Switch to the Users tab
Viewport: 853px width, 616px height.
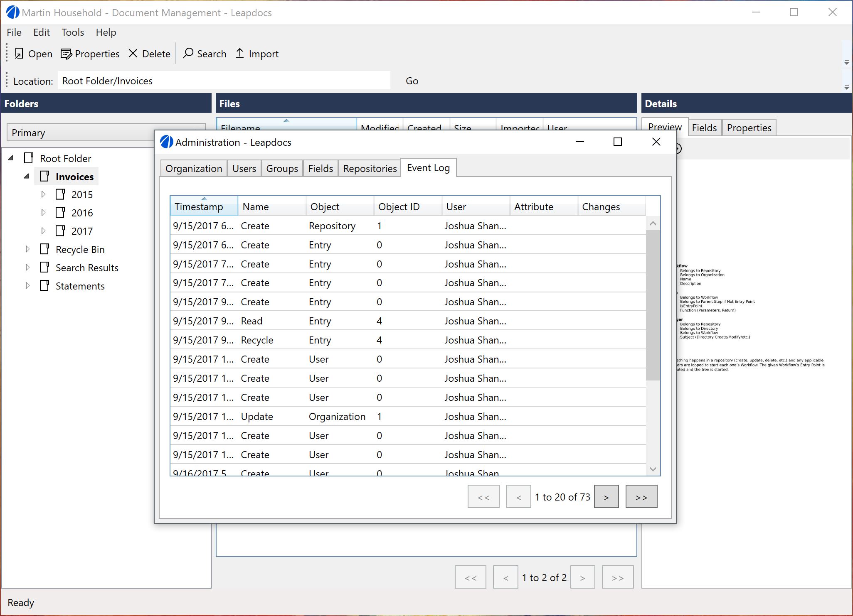(x=244, y=168)
